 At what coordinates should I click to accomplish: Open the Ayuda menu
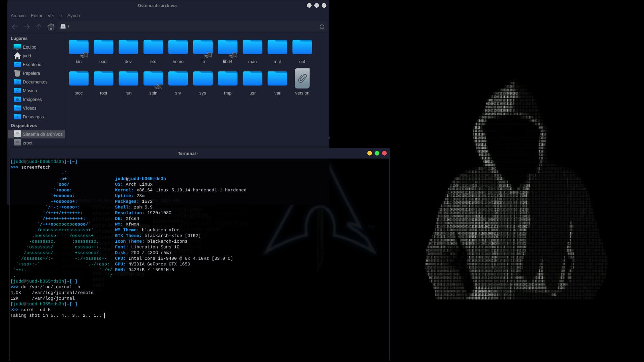(x=73, y=16)
